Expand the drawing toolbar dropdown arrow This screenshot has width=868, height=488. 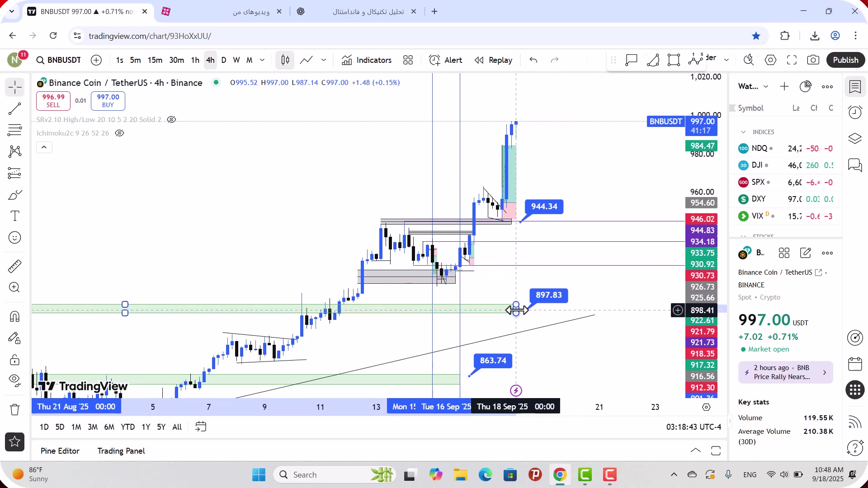tap(726, 60)
